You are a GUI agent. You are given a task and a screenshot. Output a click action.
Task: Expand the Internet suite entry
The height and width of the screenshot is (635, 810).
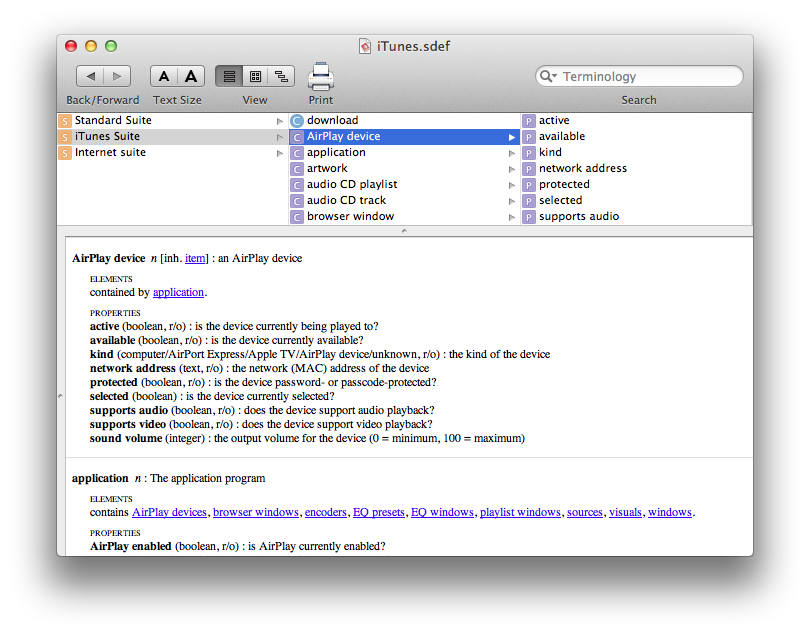(280, 152)
